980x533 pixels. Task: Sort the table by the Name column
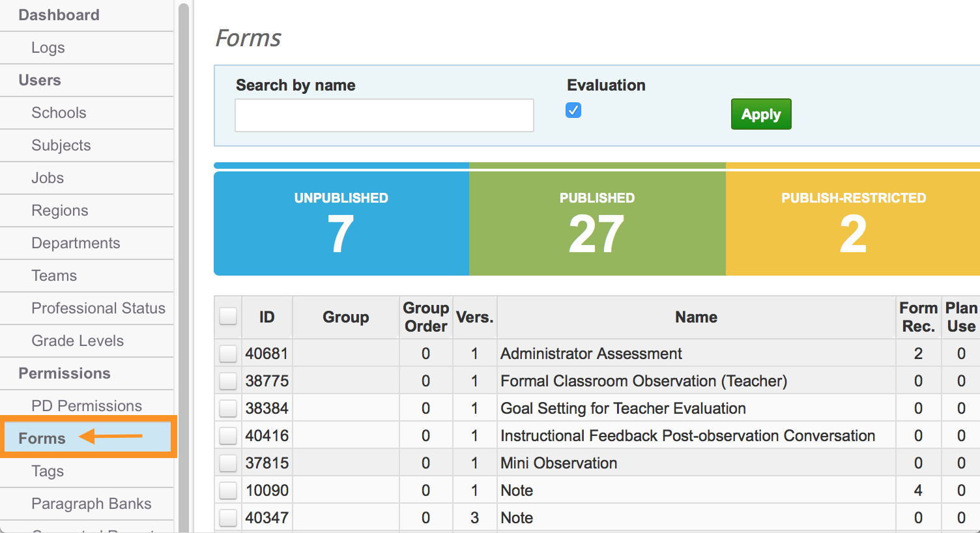(x=695, y=317)
